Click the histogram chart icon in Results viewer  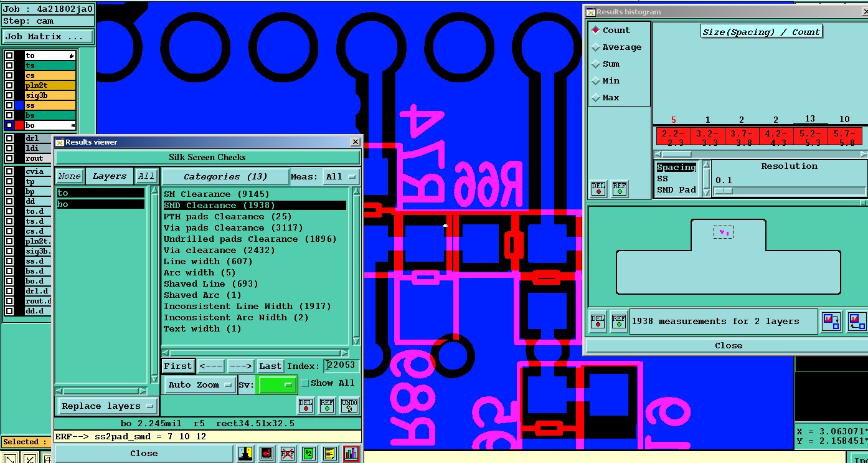(351, 454)
